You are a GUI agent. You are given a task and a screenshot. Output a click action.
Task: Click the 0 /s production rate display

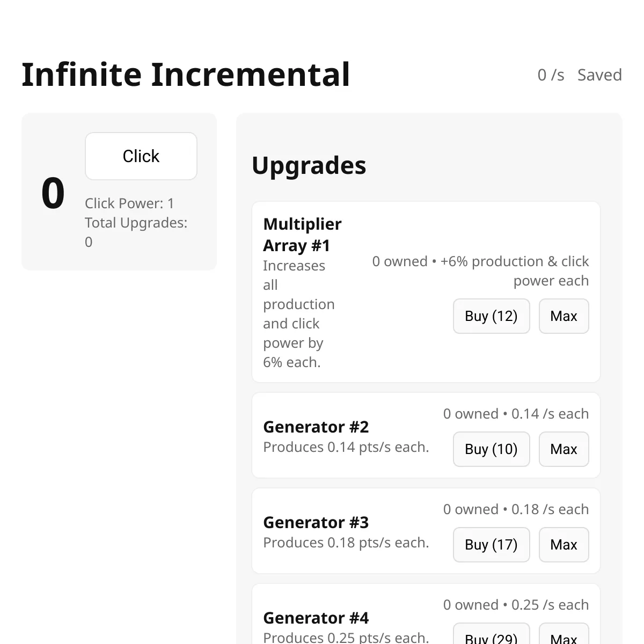click(551, 75)
